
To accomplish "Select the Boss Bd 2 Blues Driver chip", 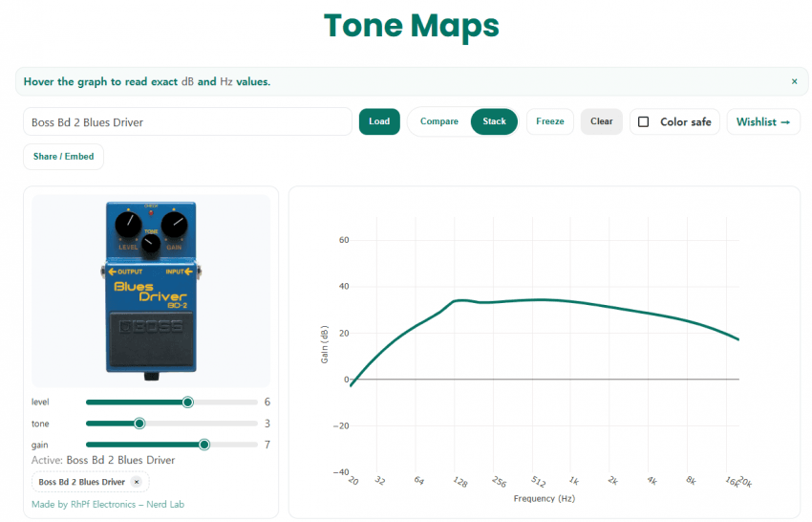I will [82, 482].
